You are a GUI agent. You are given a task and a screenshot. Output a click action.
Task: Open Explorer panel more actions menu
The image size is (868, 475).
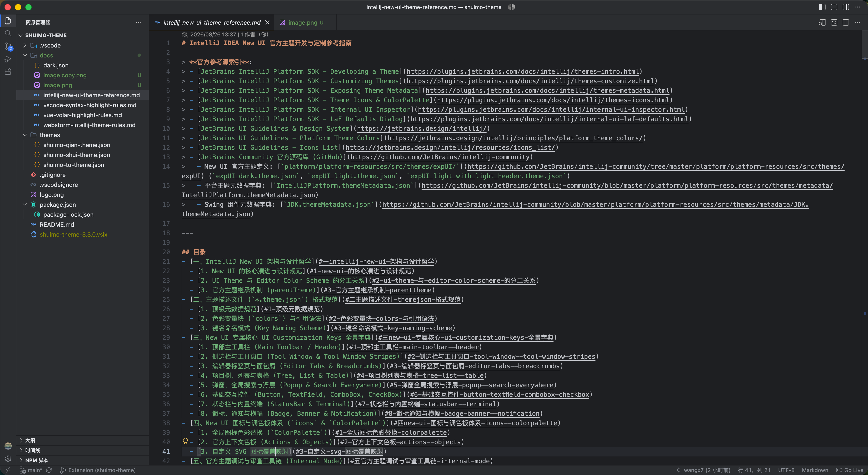point(138,22)
